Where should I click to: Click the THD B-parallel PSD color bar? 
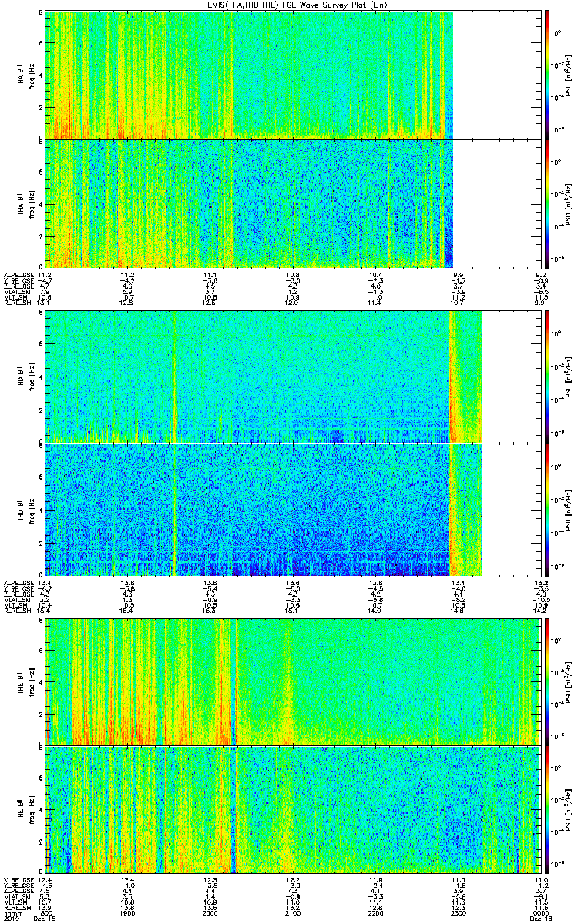click(548, 509)
